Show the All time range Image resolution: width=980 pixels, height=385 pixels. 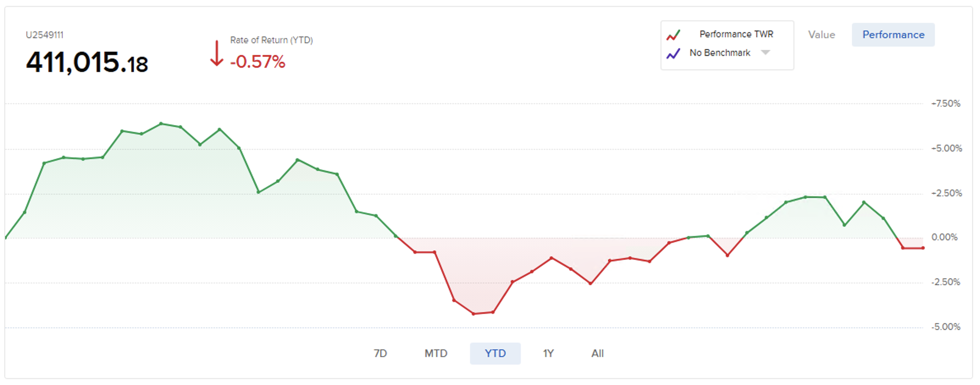click(597, 353)
